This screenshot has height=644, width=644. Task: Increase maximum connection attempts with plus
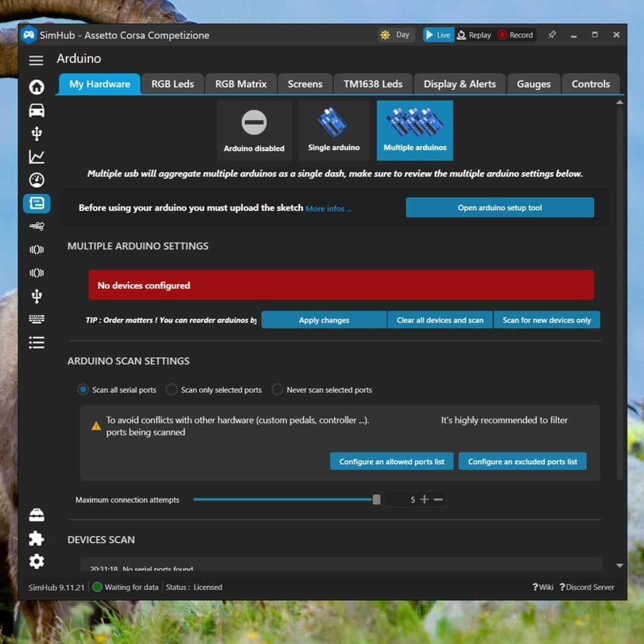pos(424,500)
